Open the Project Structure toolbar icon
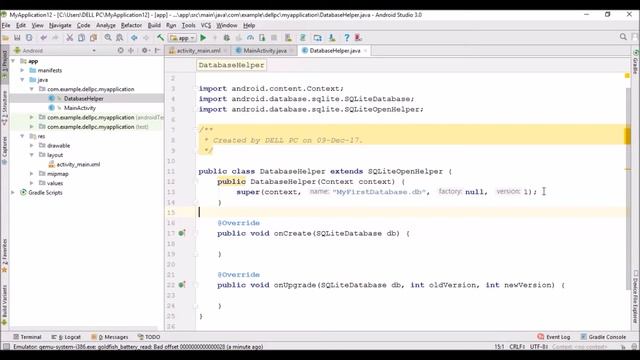 point(317,38)
